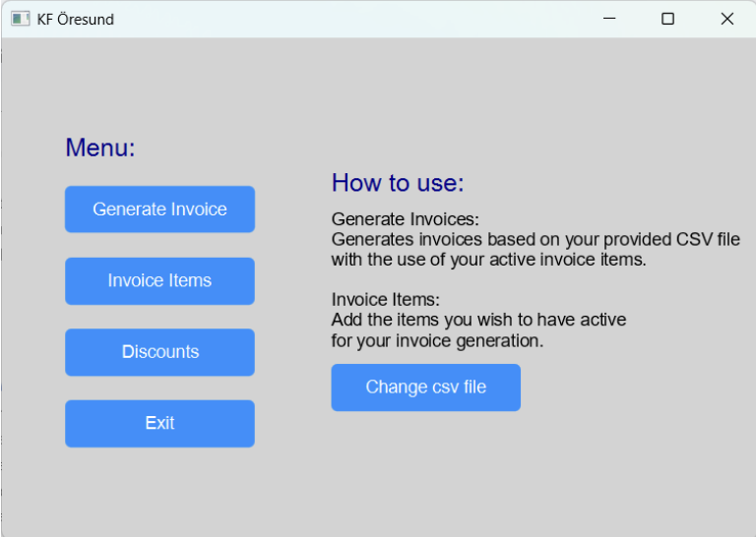Click the How to use: heading
This screenshot has height=537, width=756.
click(397, 183)
